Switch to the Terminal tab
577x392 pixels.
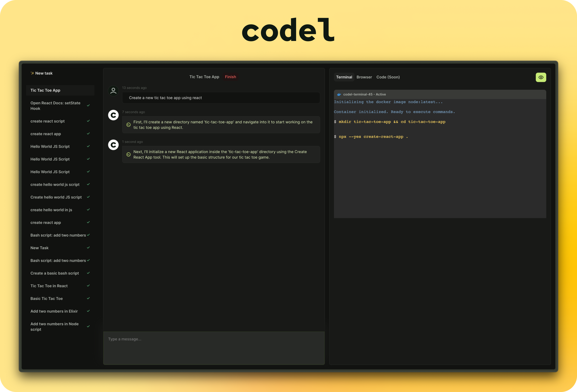click(x=344, y=77)
